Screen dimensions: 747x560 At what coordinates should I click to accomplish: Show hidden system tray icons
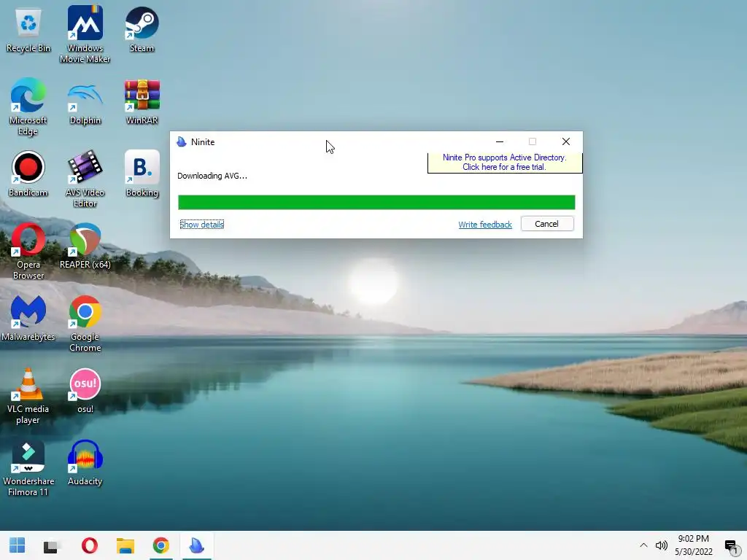point(643,545)
